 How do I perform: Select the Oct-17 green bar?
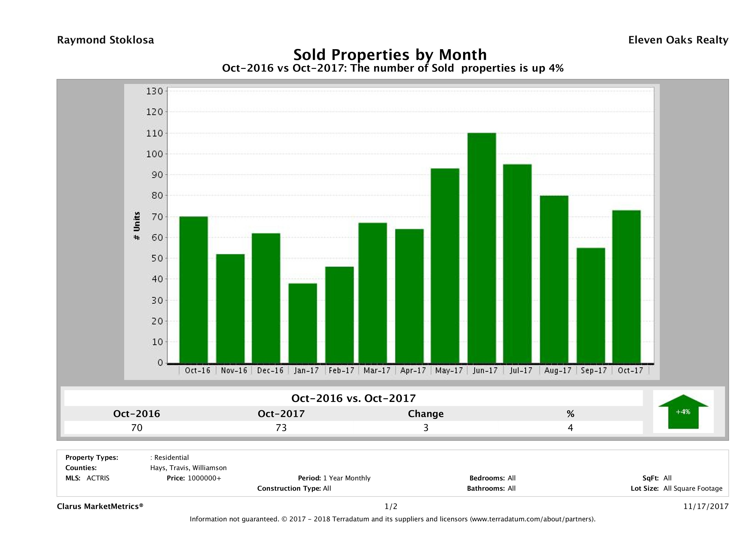click(x=626, y=286)
